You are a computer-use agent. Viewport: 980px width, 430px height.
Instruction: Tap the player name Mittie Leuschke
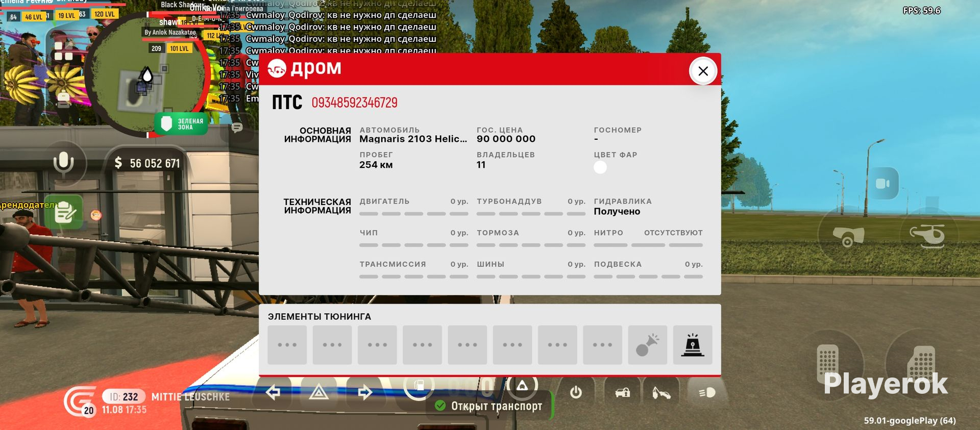click(x=190, y=397)
